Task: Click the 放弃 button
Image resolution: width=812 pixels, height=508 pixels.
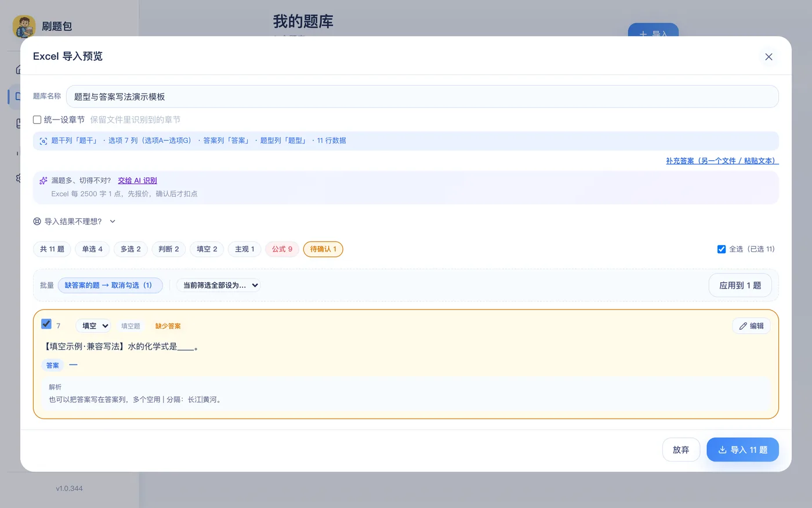Action: click(681, 450)
